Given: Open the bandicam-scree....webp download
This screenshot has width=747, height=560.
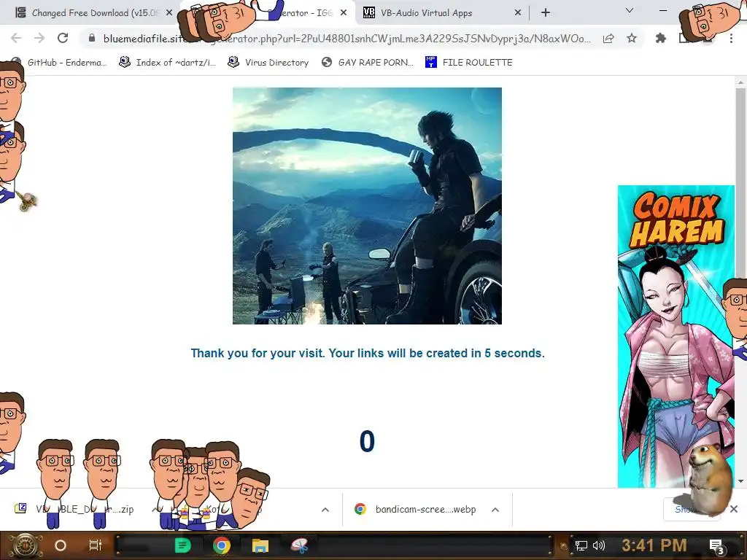Looking at the screenshot, I should (415, 510).
